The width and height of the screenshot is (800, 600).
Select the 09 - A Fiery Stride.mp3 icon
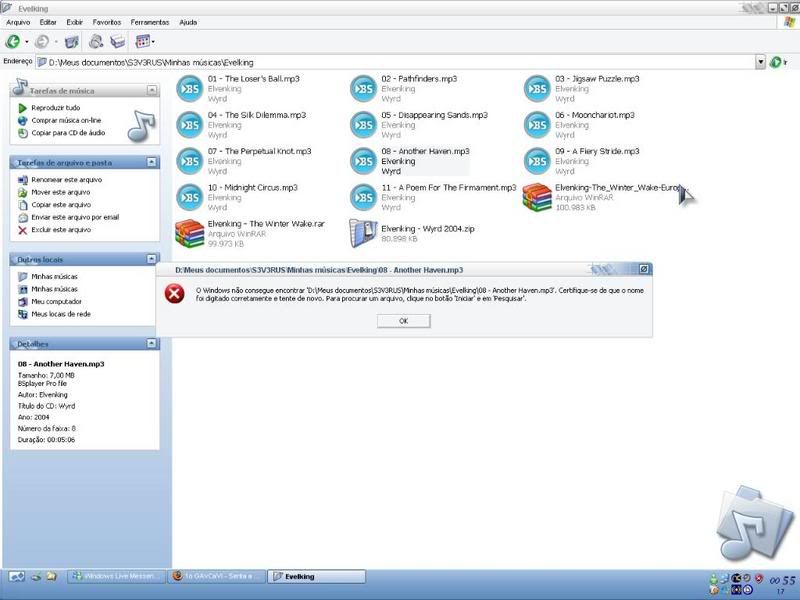(x=537, y=161)
